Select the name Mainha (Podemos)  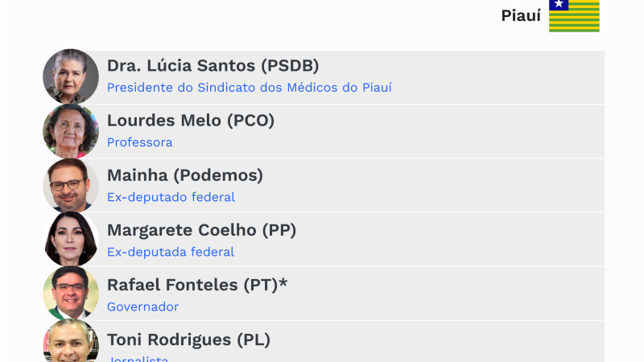[x=185, y=175]
